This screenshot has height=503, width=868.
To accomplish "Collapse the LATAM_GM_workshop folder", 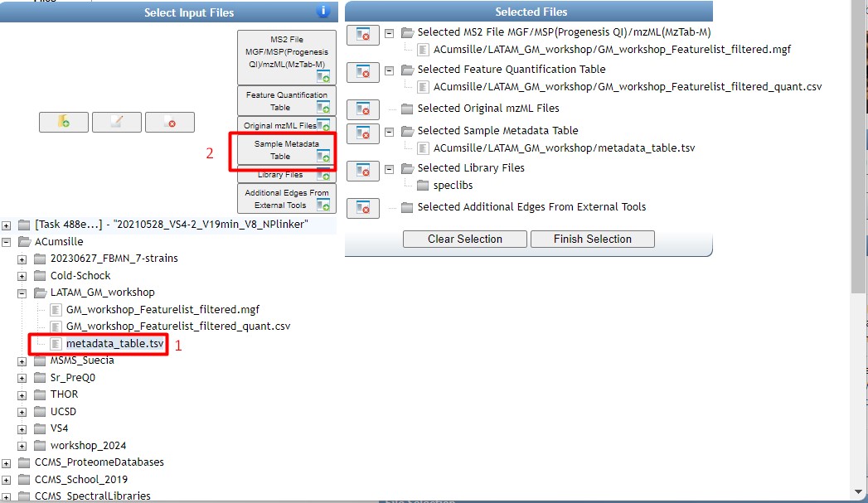I will tap(23, 293).
